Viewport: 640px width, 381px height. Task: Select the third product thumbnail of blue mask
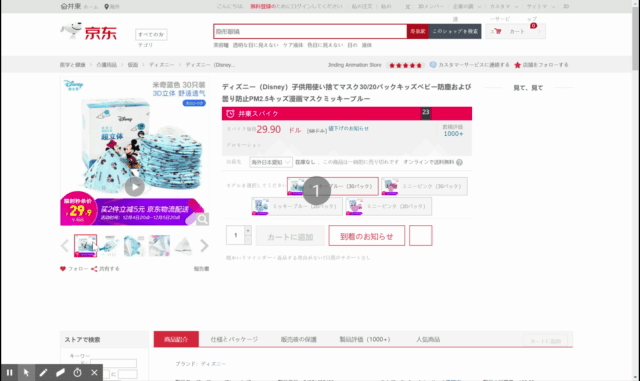tap(134, 245)
